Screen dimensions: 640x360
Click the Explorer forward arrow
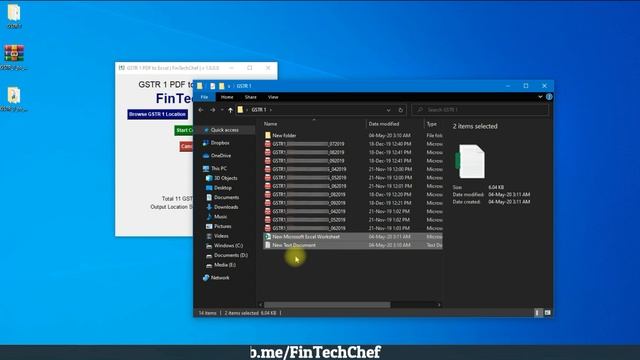213,110
